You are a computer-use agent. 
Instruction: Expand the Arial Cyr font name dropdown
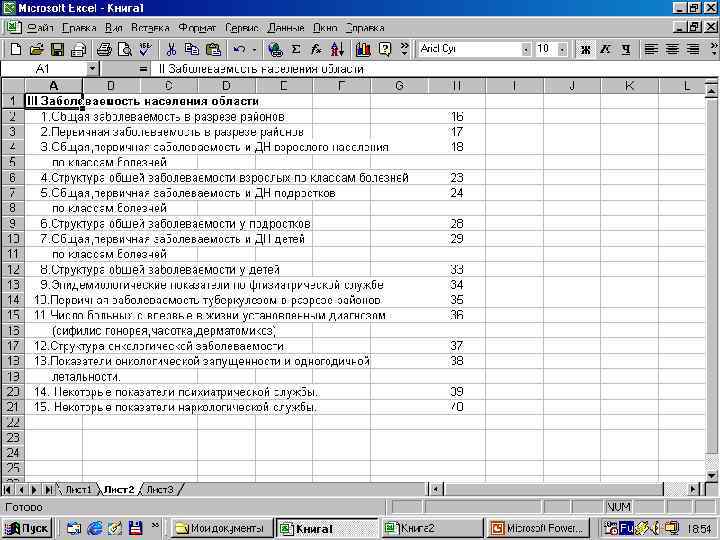pyautogui.click(x=526, y=49)
